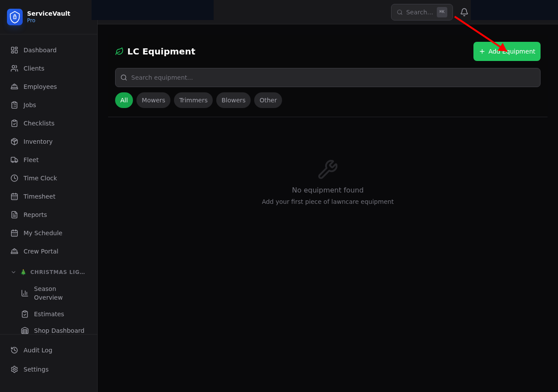This screenshot has width=558, height=392.
Task: Open Fleet from the sidebar truck icon
Action: 14,159
